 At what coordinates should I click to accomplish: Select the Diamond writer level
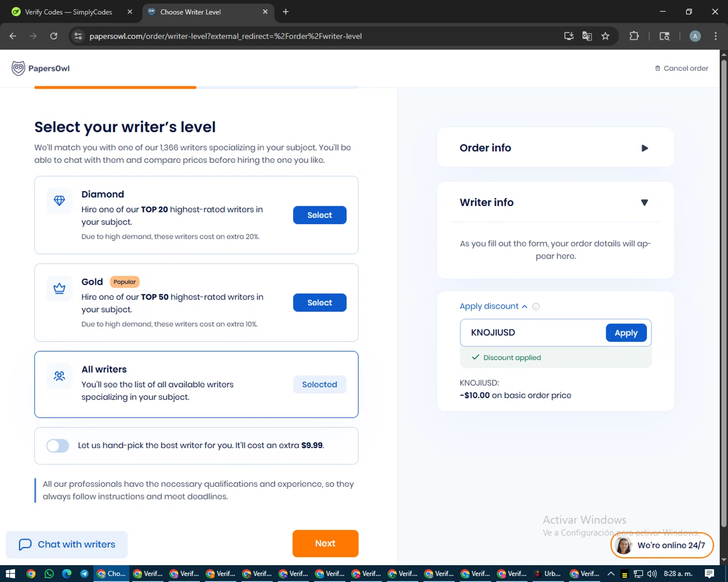[320, 215]
